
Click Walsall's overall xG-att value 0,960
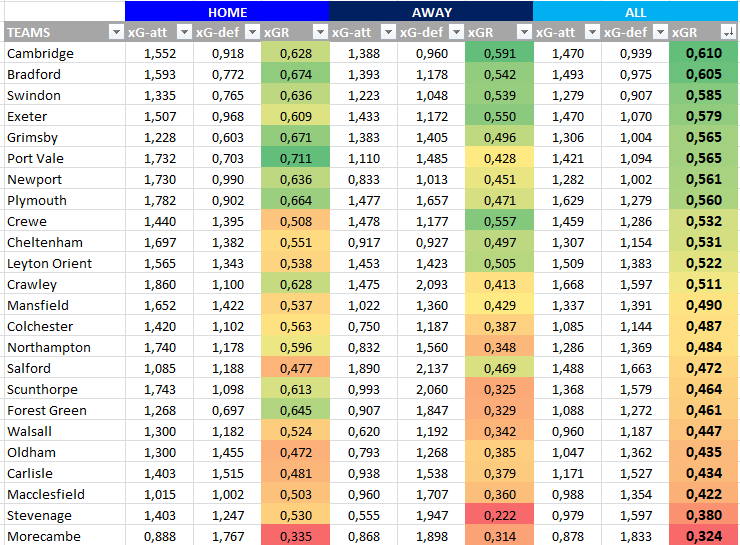[x=567, y=431]
